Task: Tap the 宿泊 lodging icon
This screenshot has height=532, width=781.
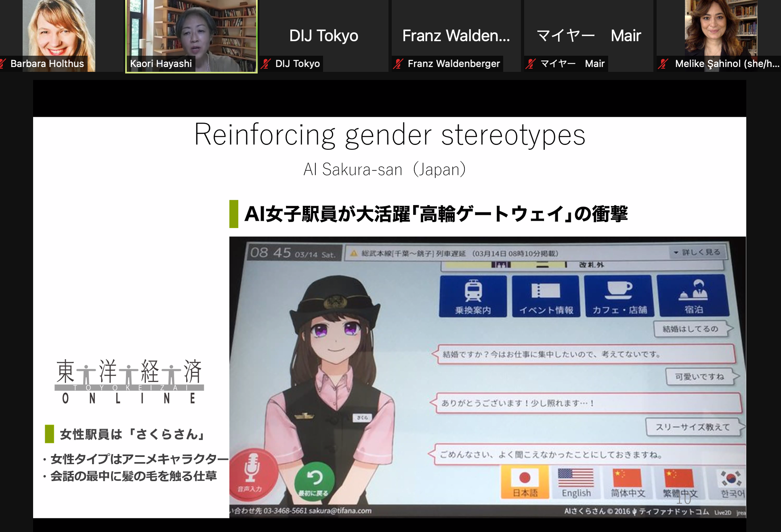Action: point(693,296)
